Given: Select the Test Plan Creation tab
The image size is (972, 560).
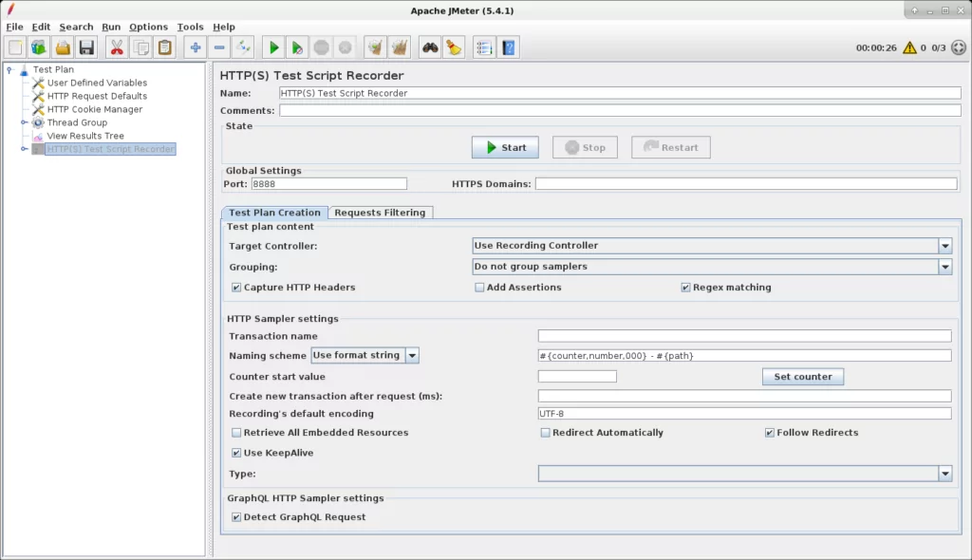Looking at the screenshot, I should 274,213.
